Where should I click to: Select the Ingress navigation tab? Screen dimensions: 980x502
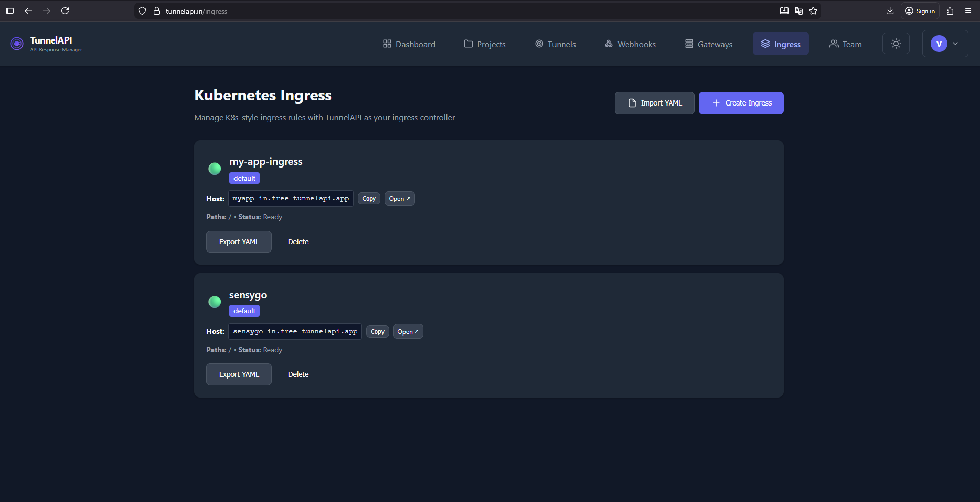point(780,44)
